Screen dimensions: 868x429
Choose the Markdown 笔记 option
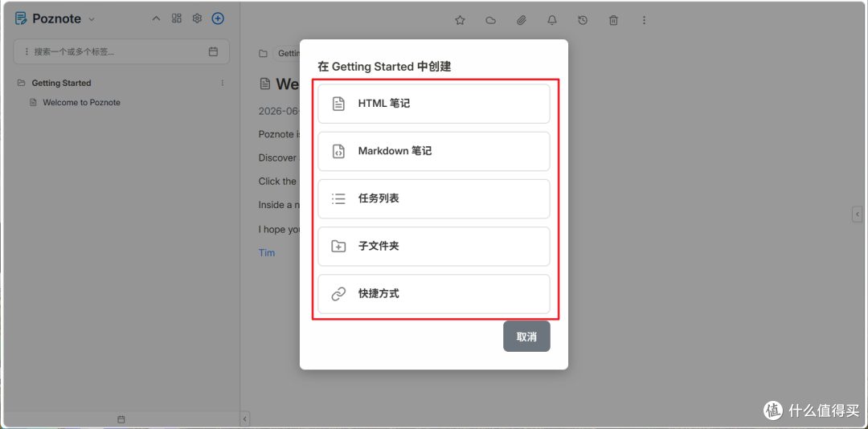[x=433, y=151]
